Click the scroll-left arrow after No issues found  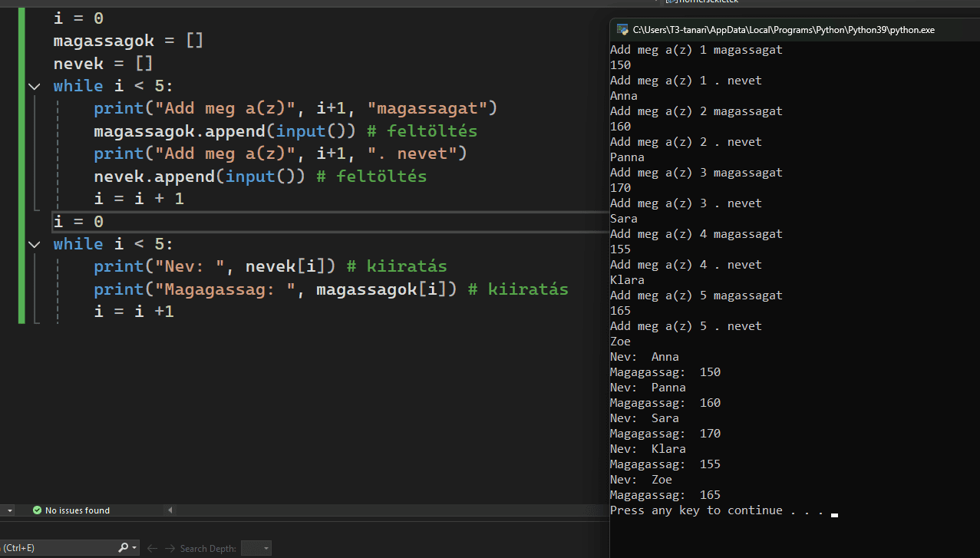[x=170, y=510]
